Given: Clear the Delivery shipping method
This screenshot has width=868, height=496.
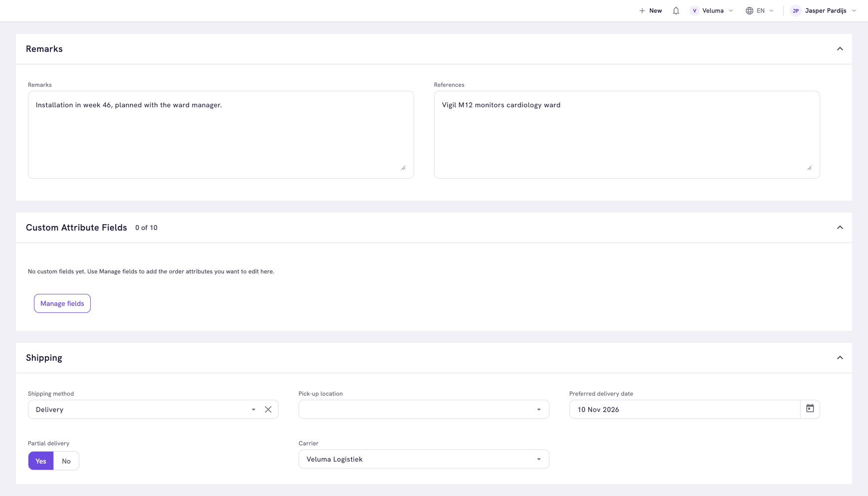Looking at the screenshot, I should 268,409.
